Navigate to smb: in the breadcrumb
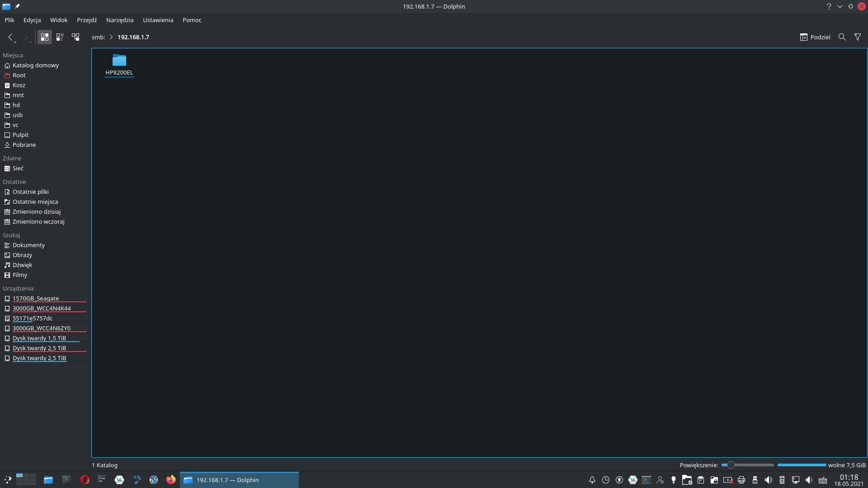Image resolution: width=868 pixels, height=488 pixels. 98,37
